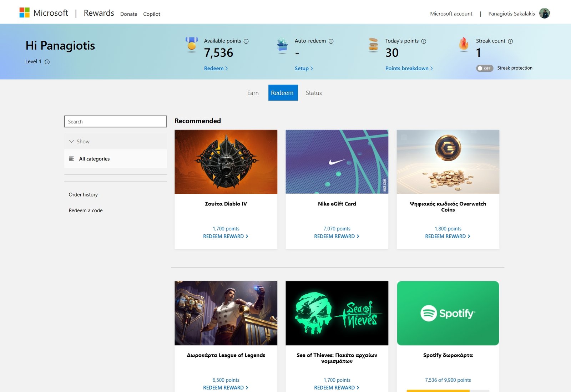Click the '7,070 points' text
This screenshot has height=392, width=571.
point(337,229)
